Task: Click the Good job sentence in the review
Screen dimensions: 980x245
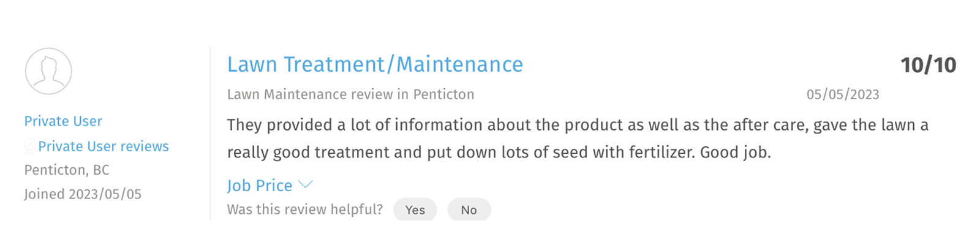Action: [x=735, y=152]
